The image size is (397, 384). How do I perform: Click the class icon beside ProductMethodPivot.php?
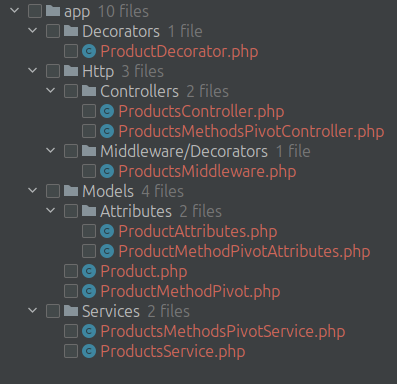click(89, 291)
